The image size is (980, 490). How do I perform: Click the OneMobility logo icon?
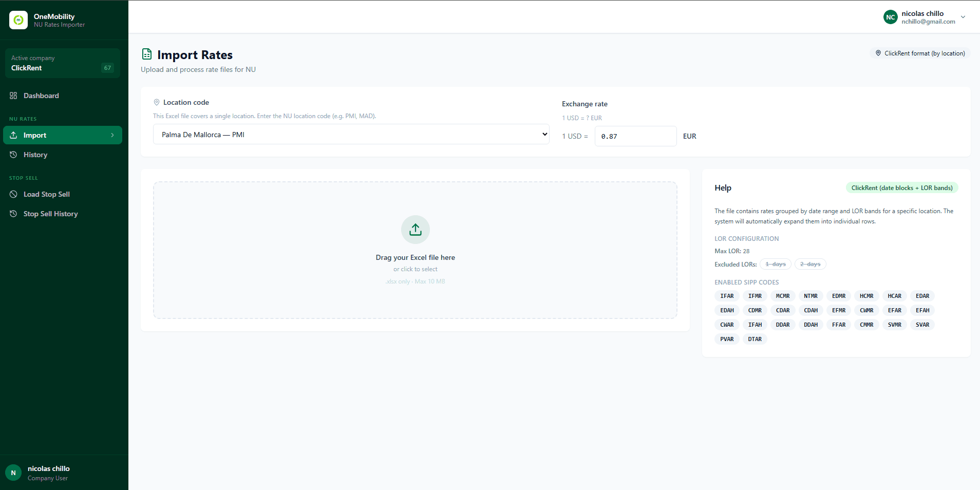pyautogui.click(x=18, y=20)
